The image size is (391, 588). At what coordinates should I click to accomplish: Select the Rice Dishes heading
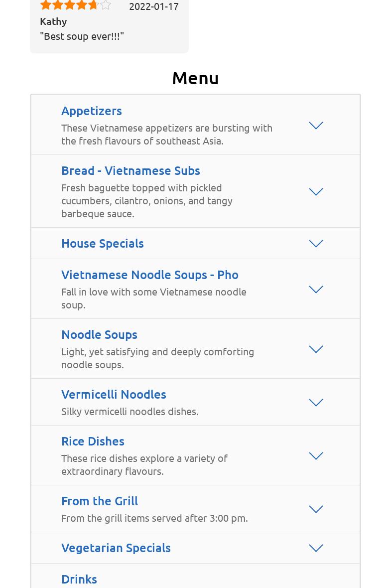click(x=93, y=441)
